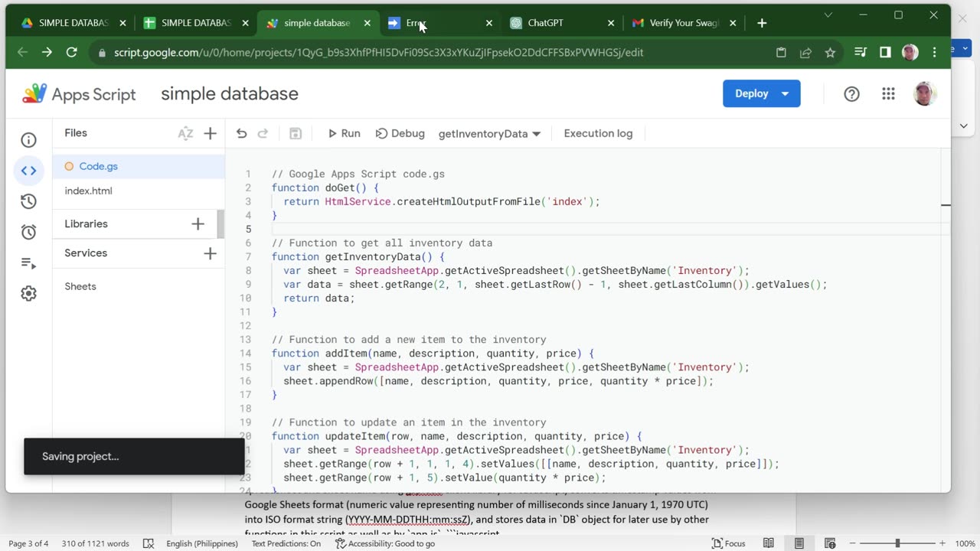Open the tab search chevron in Chrome
Viewport: 980px width, 551px height.
tap(828, 15)
